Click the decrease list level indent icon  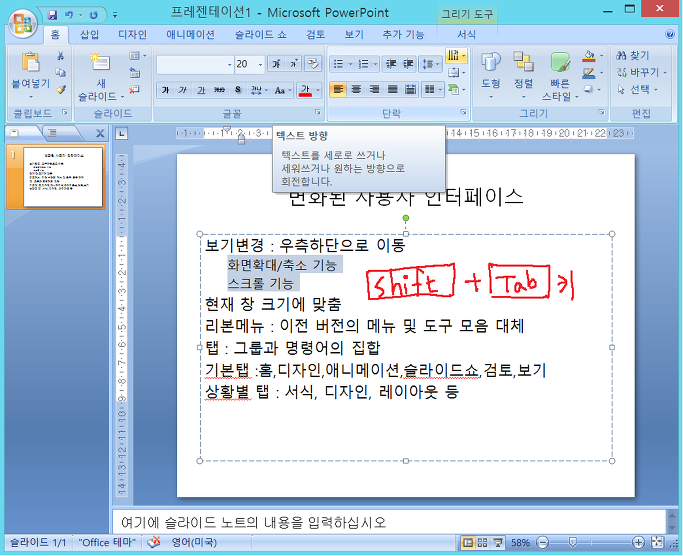pyautogui.click(x=391, y=64)
